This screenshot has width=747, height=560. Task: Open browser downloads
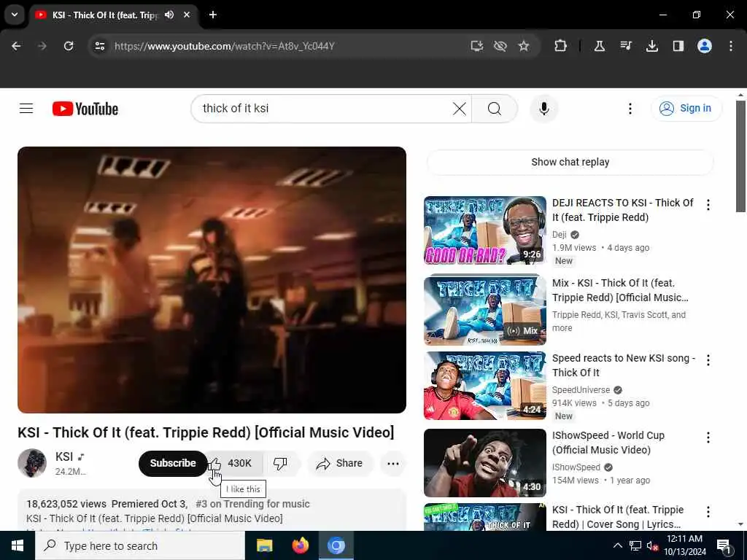[651, 46]
